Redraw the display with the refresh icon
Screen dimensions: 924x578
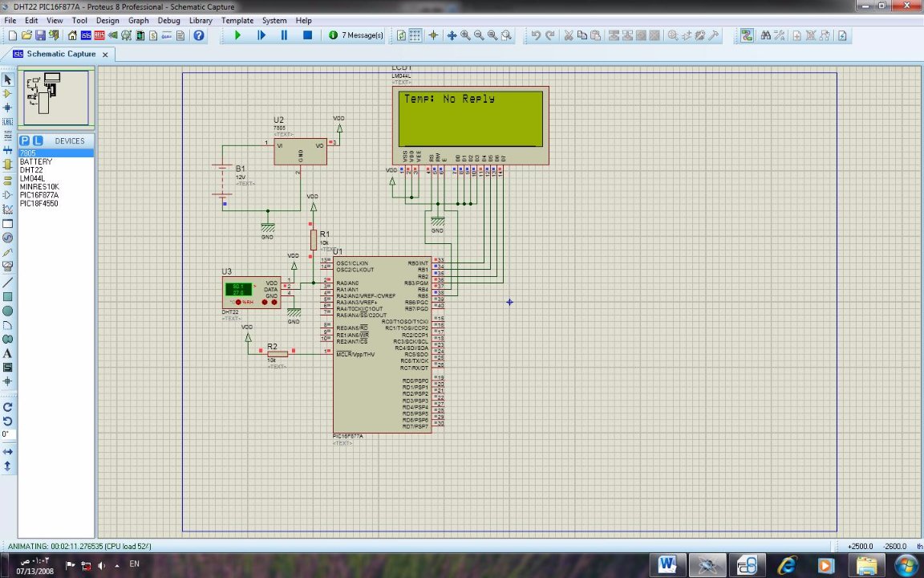click(x=401, y=35)
